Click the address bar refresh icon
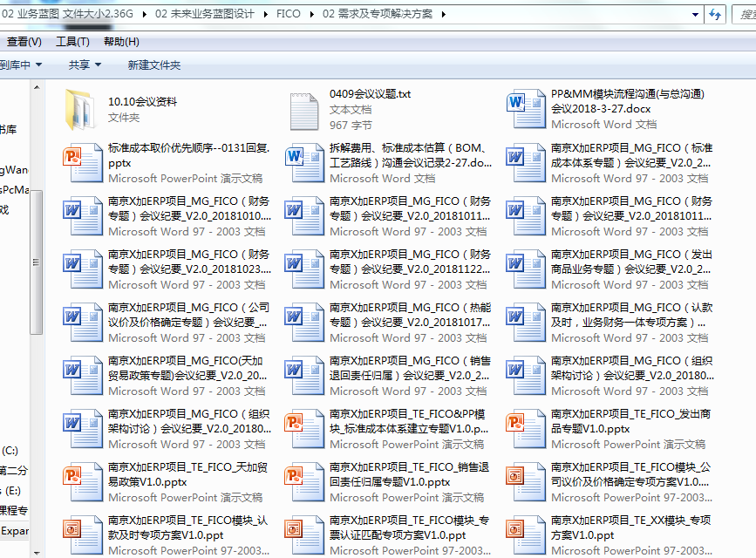 [716, 15]
